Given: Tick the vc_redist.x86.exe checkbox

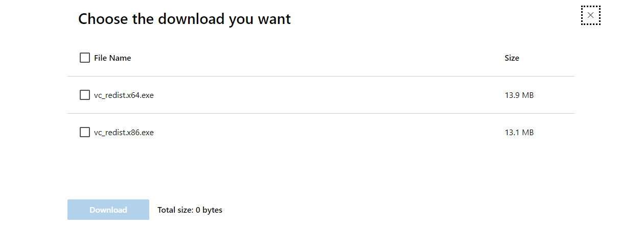Looking at the screenshot, I should click(x=85, y=133).
